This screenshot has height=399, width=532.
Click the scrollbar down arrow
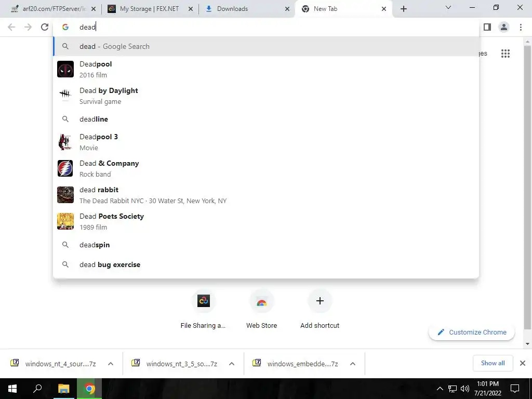[527, 344]
